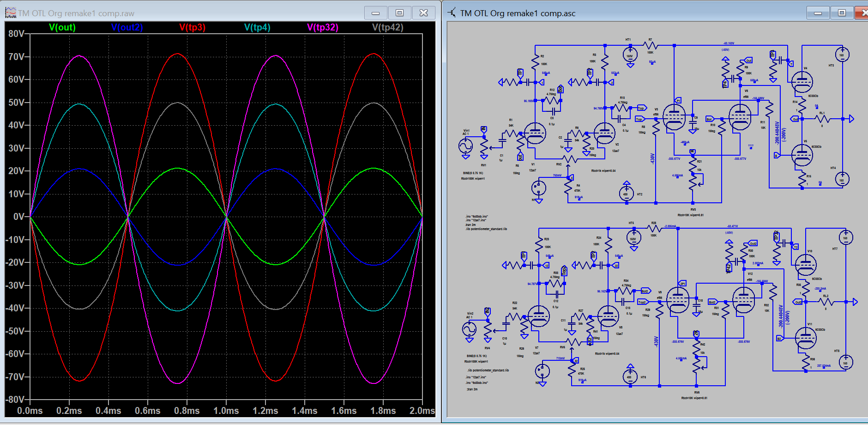Select the HT6 430 supply symbol
The width and height of the screenshot is (868, 425).
click(630, 376)
